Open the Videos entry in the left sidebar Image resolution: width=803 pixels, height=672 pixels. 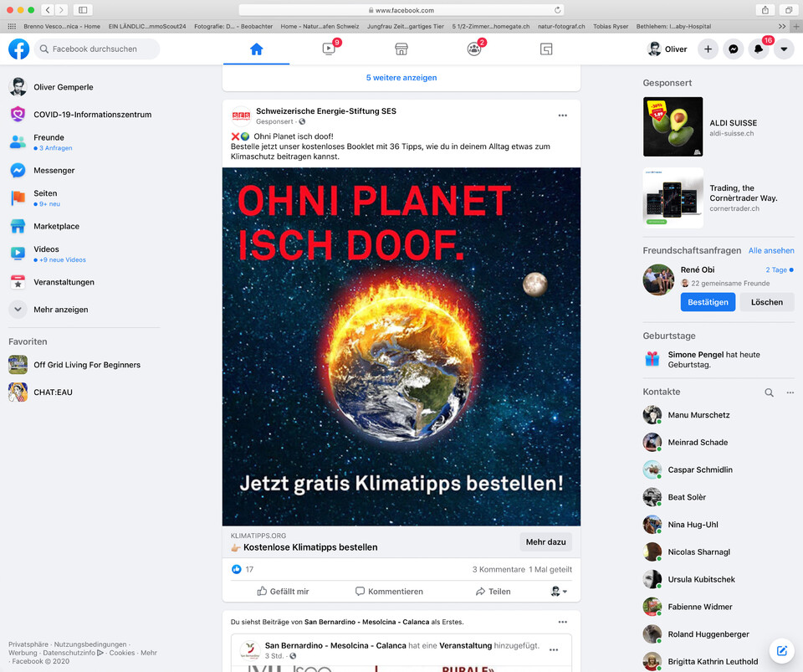click(46, 249)
